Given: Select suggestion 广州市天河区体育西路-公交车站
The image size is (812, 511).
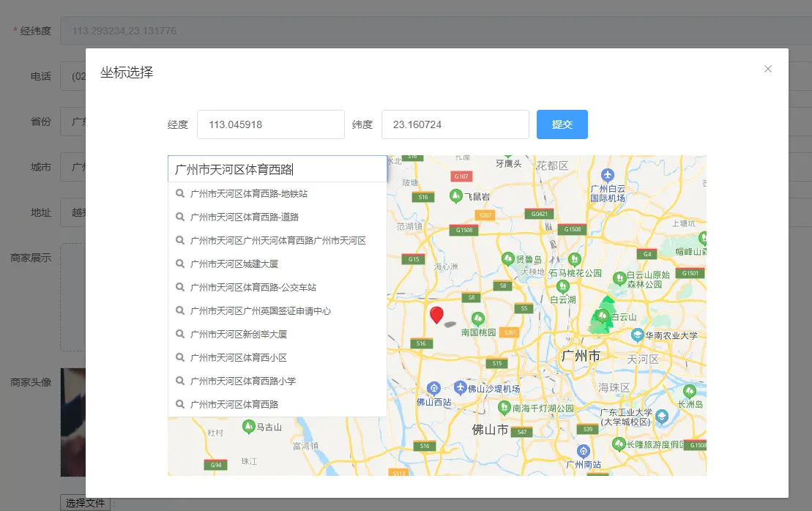Looking at the screenshot, I should click(x=277, y=287).
